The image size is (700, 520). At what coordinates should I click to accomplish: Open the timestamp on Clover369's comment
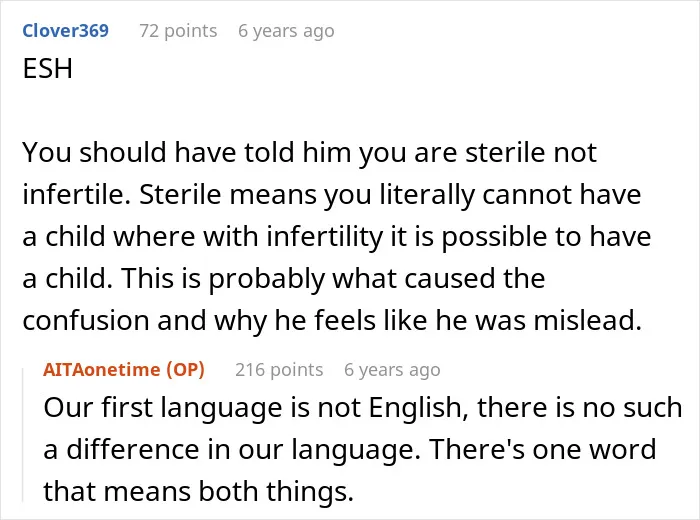[286, 31]
